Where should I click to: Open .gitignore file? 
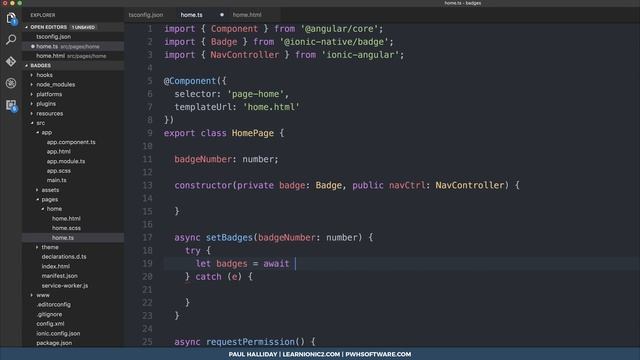tap(49, 314)
